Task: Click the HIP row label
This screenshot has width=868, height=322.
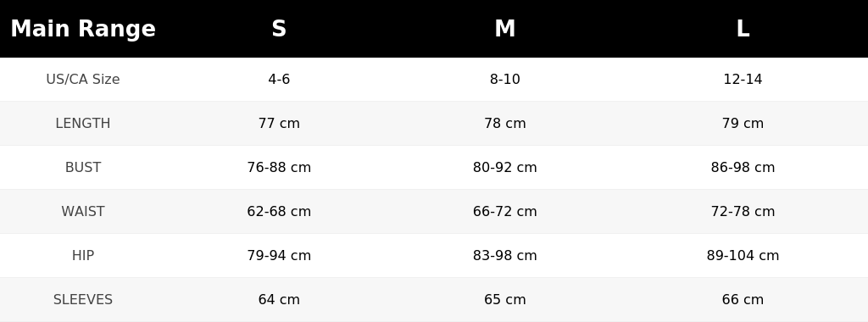Action: tap(83, 256)
